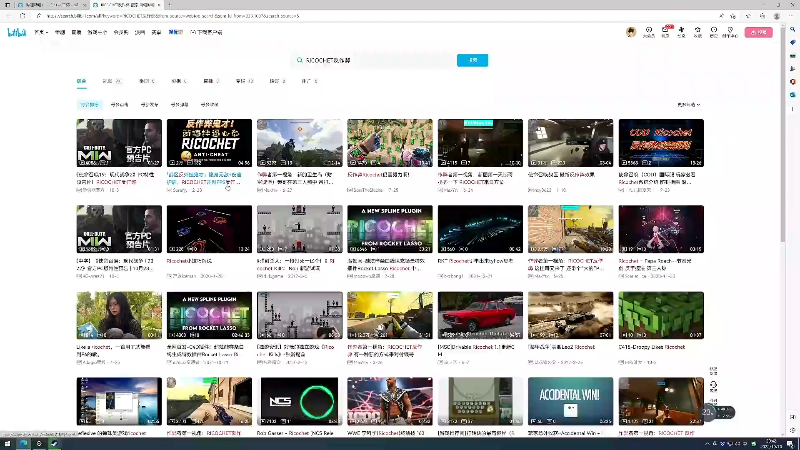Viewport: 800px width, 450px height.
Task: Open the browser sidebar Outlook icon
Action: coord(792,95)
